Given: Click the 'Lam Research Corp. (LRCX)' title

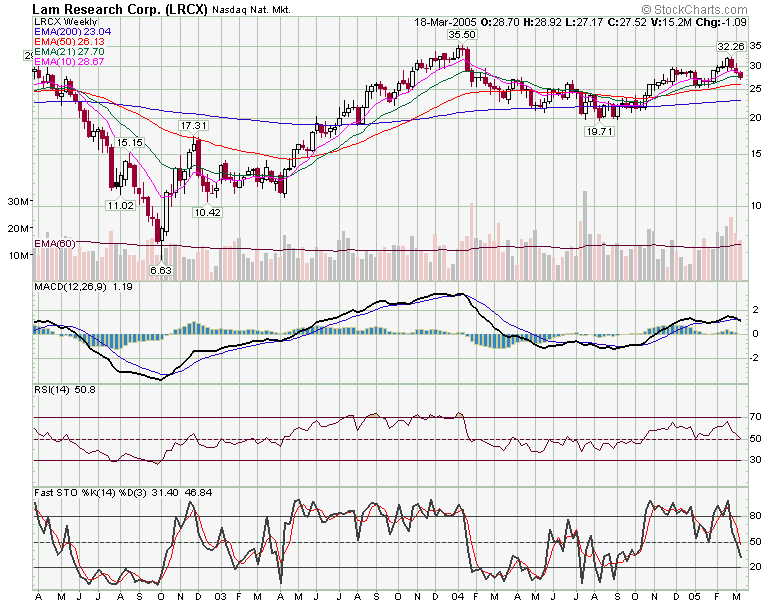Looking at the screenshot, I should (119, 9).
